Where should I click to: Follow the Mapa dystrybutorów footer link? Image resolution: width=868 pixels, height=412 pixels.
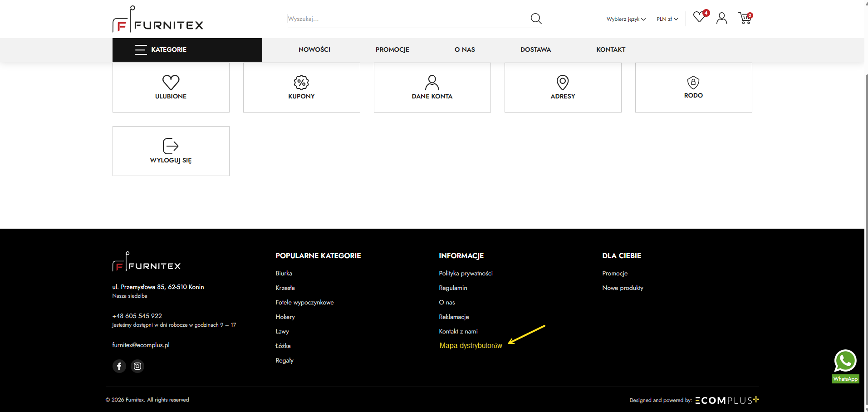471,346
